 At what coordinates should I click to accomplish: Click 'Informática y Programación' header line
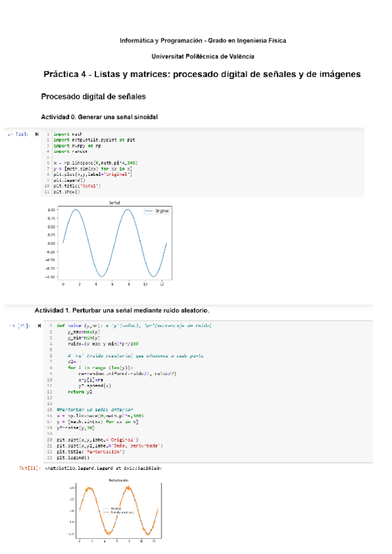coord(203,41)
